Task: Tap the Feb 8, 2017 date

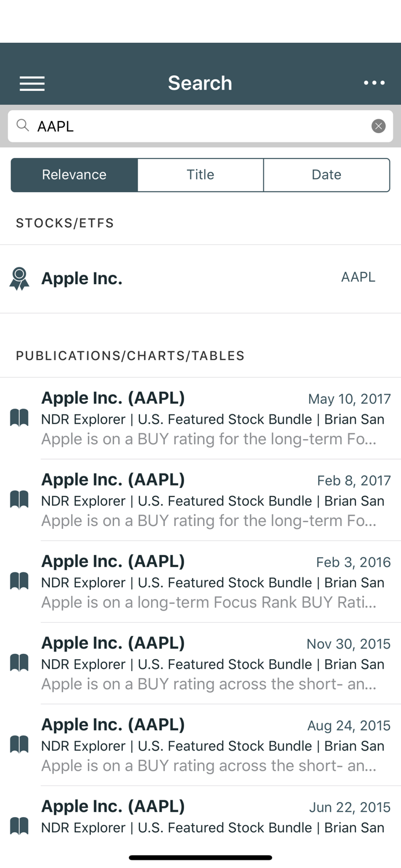Action: (354, 481)
